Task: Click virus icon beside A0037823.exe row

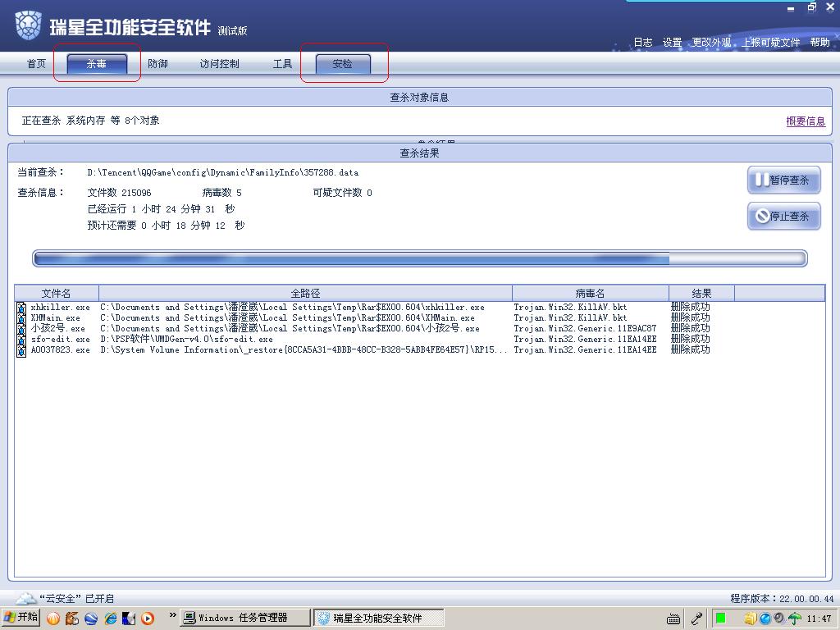Action: point(21,350)
